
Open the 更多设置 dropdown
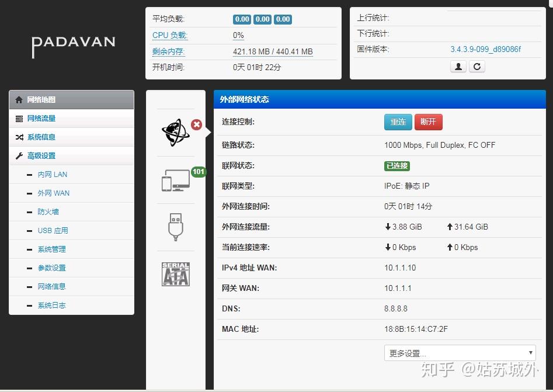point(460,352)
